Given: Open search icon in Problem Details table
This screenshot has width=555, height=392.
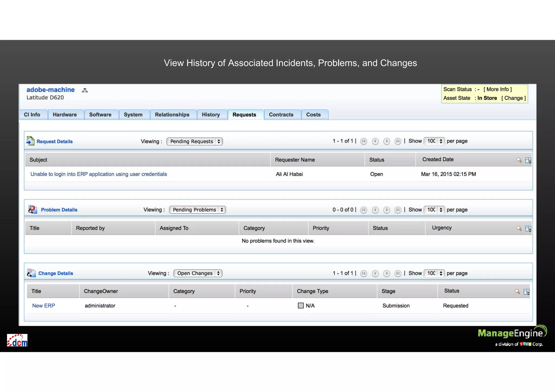Looking at the screenshot, I should tap(519, 228).
